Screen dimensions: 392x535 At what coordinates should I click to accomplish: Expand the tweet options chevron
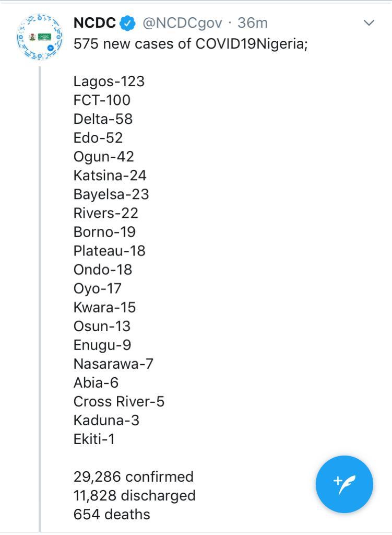tap(369, 23)
